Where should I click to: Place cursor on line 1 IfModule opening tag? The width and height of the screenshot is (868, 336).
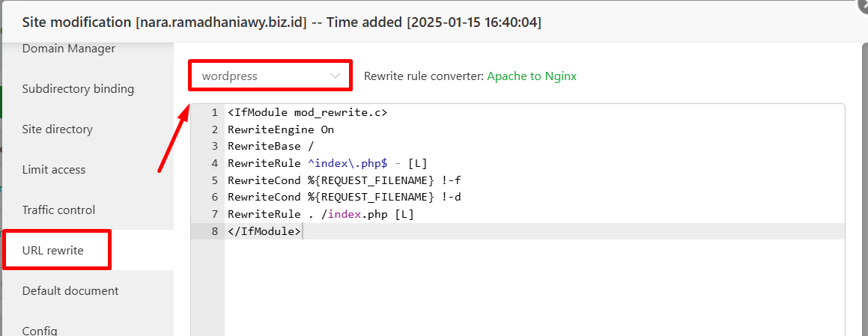click(x=307, y=112)
